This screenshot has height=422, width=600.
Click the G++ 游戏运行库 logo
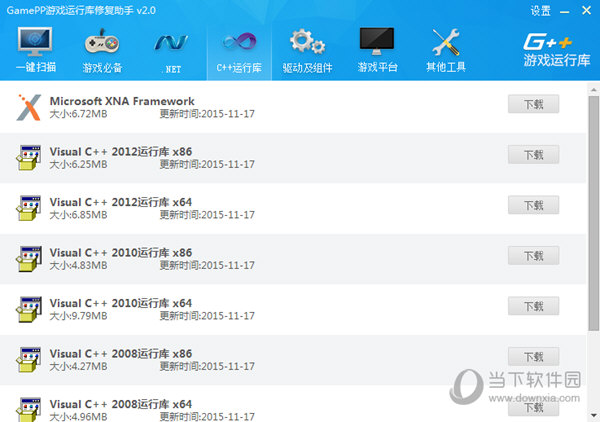pos(556,51)
